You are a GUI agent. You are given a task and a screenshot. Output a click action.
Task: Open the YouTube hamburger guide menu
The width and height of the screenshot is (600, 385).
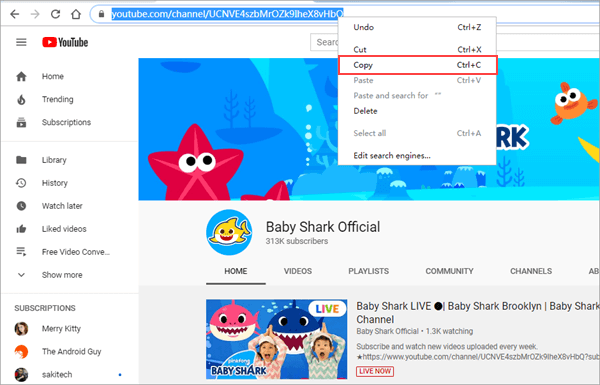point(21,42)
